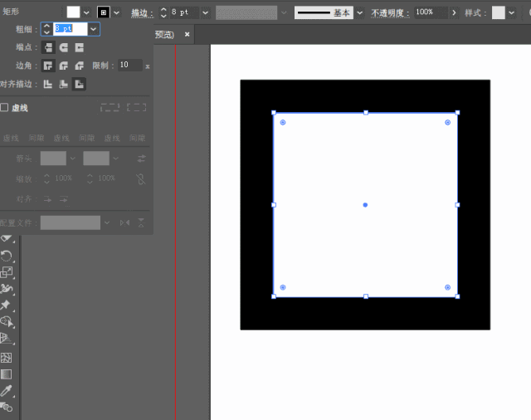Click the 基本 brush definition preview
The image size is (531, 420).
(x=324, y=13)
